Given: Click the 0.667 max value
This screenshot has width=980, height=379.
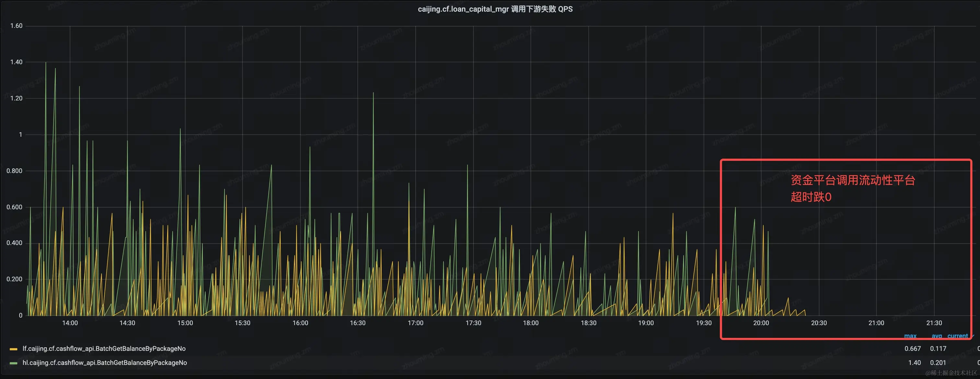Looking at the screenshot, I should (912, 348).
